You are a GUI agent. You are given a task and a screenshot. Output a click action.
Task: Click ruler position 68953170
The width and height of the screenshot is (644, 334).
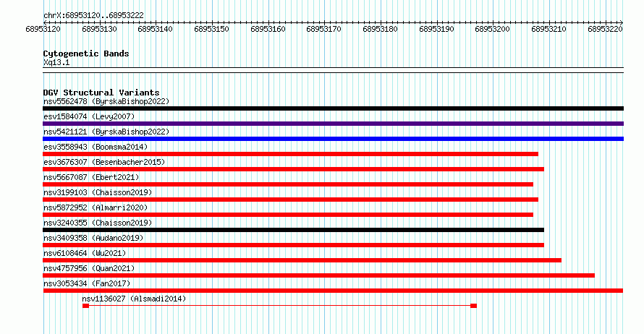pyautogui.click(x=323, y=29)
